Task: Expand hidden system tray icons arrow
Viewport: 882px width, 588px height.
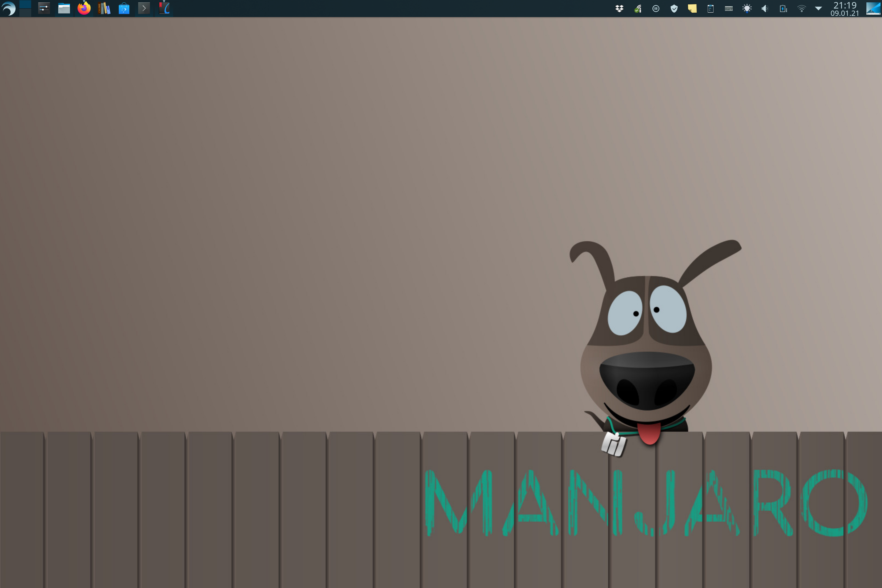Action: tap(818, 9)
